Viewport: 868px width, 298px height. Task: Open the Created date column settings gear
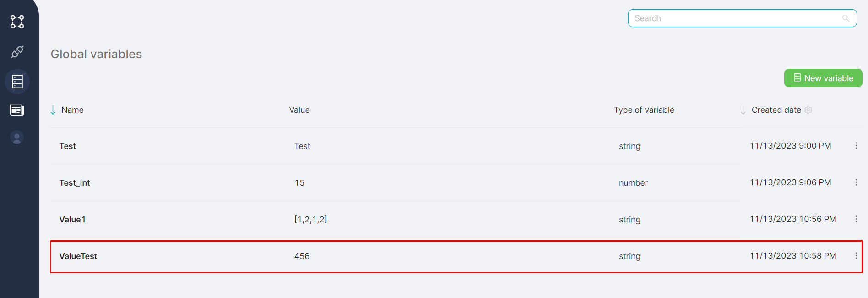pos(808,110)
